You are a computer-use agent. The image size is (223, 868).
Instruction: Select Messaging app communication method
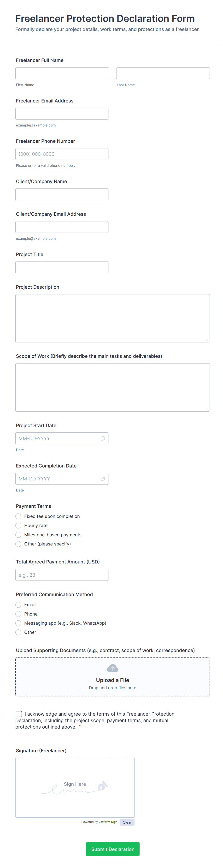[18, 623]
